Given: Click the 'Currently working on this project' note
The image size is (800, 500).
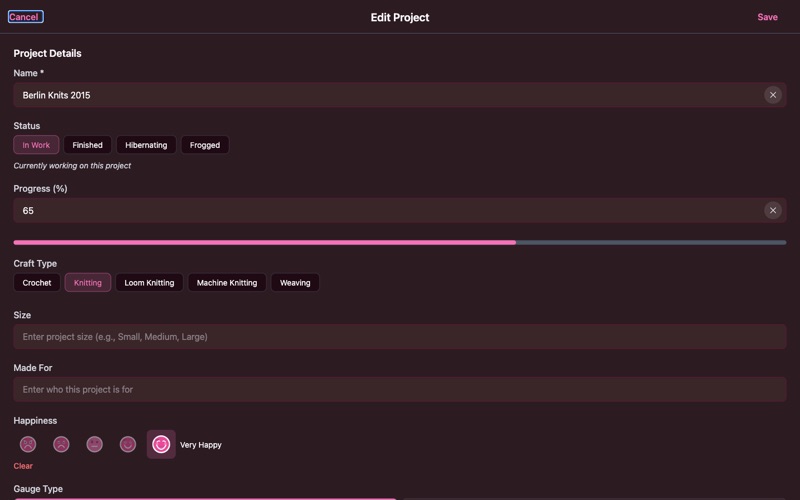Looking at the screenshot, I should coord(72,166).
